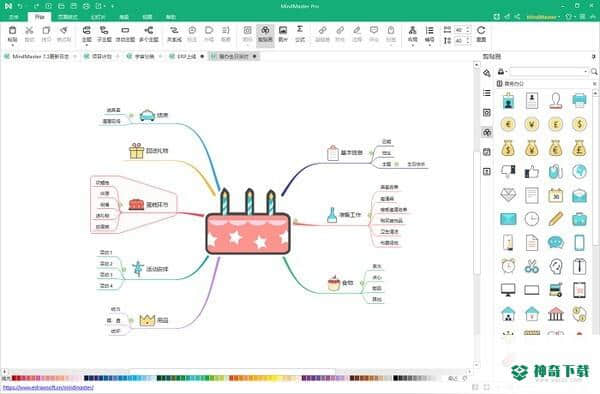Expand the clipart search box dropdown

[x=585, y=72]
